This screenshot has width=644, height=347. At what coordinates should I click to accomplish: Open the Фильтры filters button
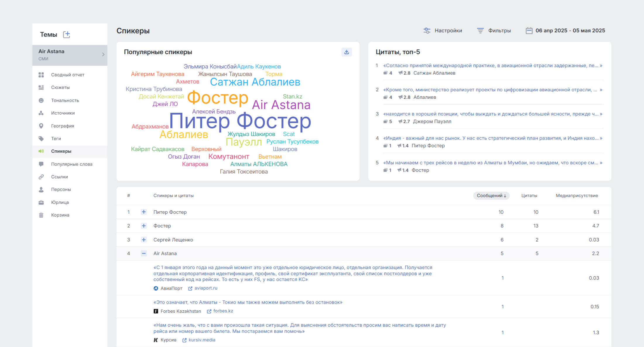click(x=494, y=30)
